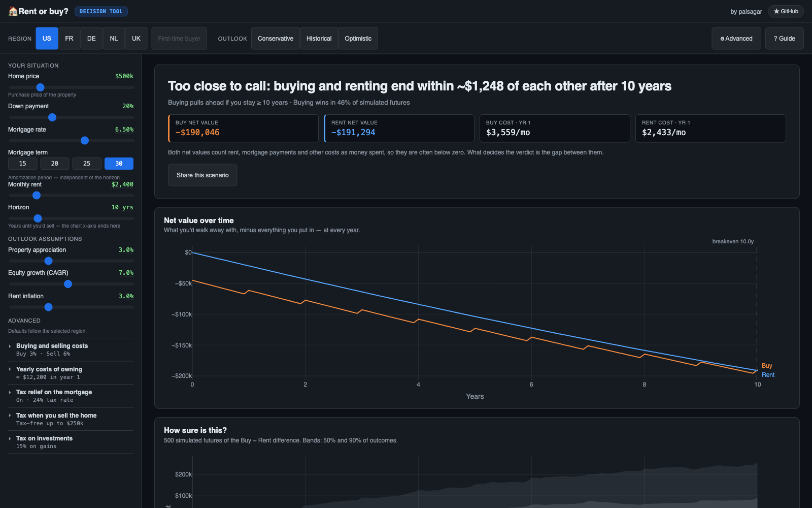This screenshot has width=812, height=508.
Task: Set mortgage term to 25 years
Action: pyautogui.click(x=87, y=164)
